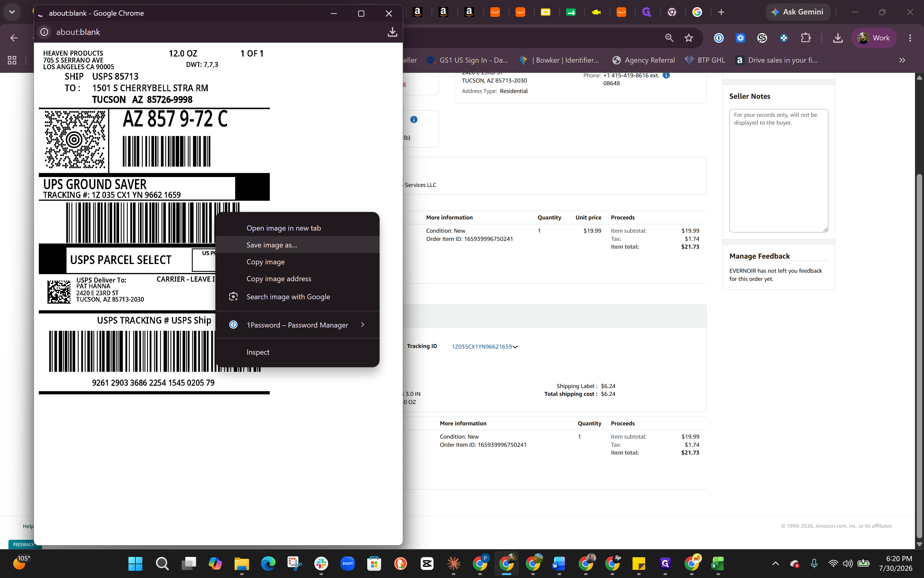This screenshot has height=578, width=924.
Task: Open Task View on the taskbar
Action: pos(188,564)
